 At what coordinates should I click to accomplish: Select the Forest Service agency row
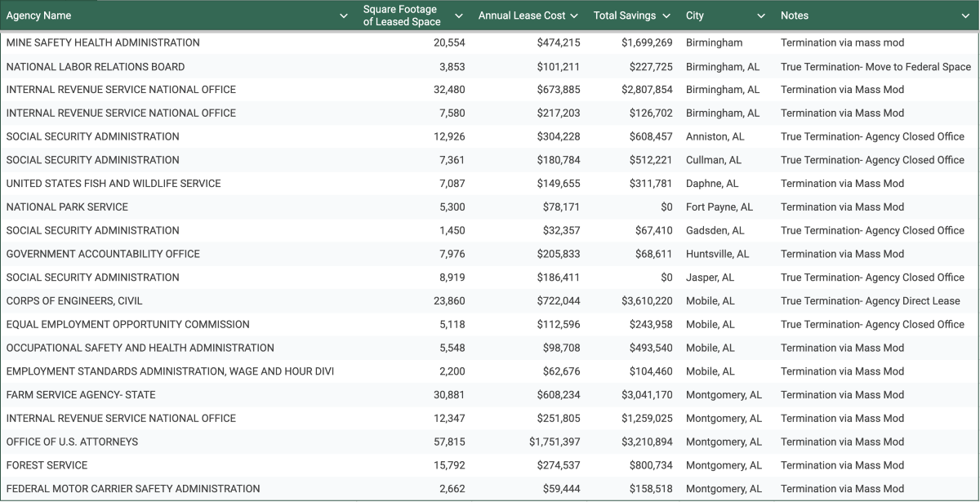[47, 465]
